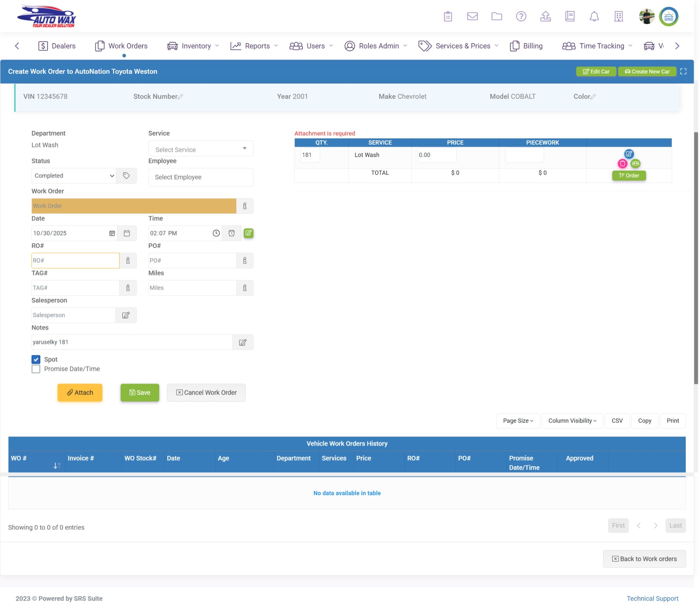The width and height of the screenshot is (700, 609).
Task: Open the mail envelope icon
Action: (x=472, y=16)
